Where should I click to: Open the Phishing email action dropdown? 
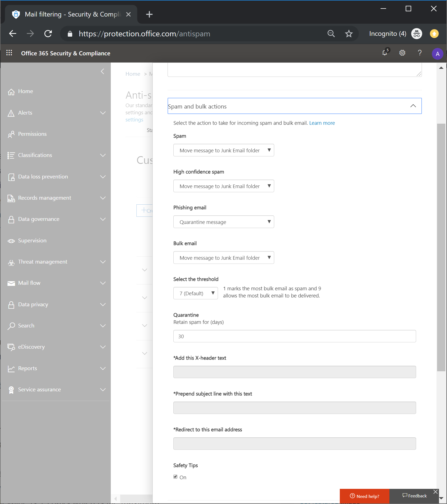(x=223, y=222)
